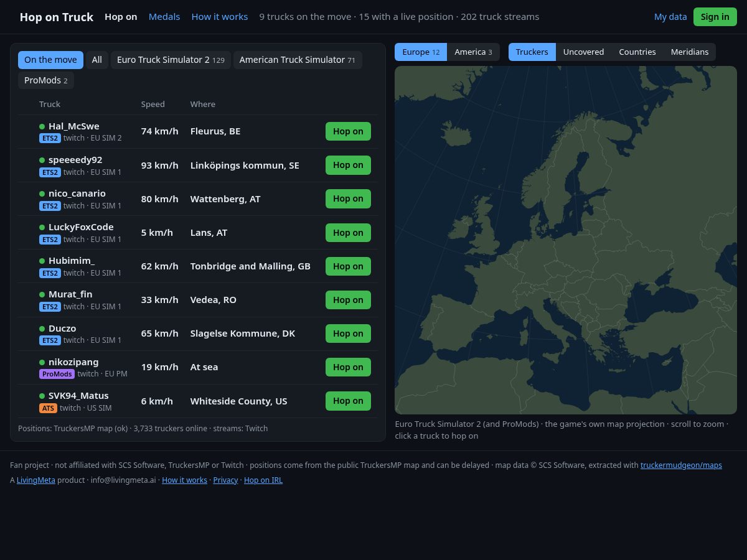Click the Where column header
This screenshot has width=747, height=560.
[x=203, y=104]
